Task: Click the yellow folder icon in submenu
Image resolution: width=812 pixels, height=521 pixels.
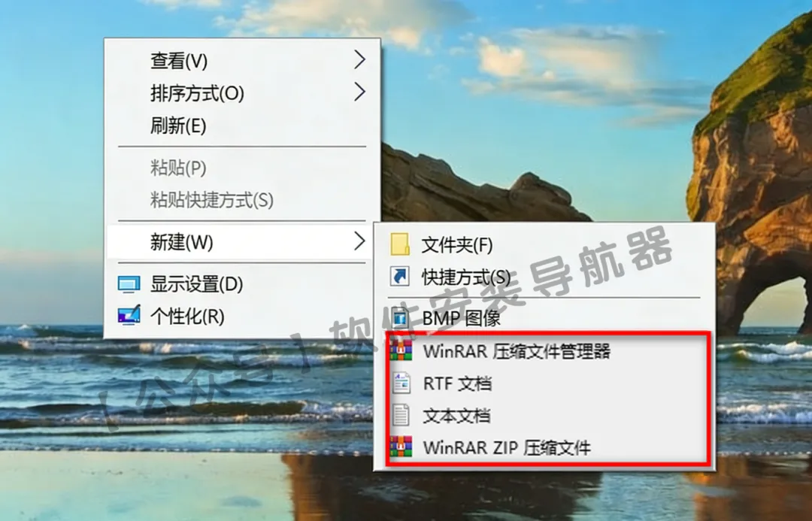Action: 400,244
